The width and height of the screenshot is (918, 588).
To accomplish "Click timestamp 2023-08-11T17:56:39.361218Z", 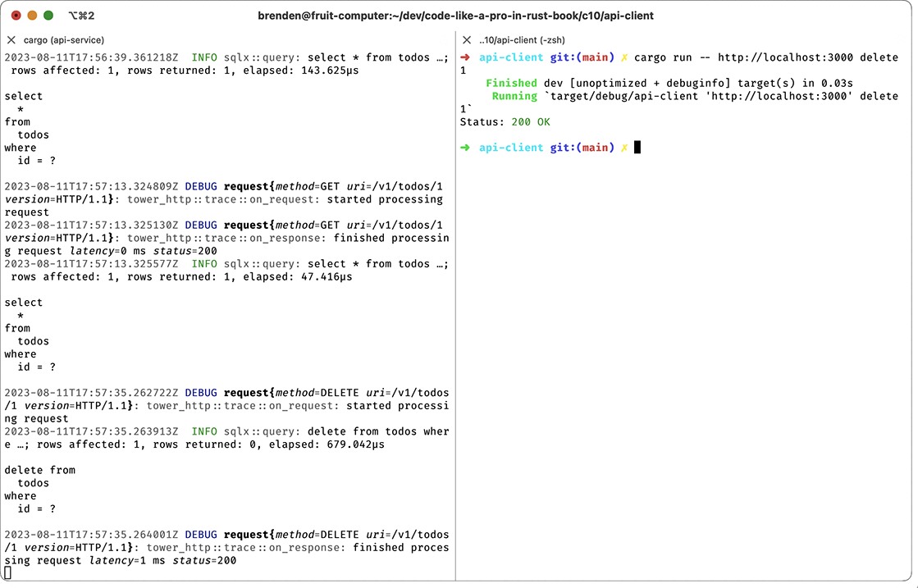I will 91,57.
